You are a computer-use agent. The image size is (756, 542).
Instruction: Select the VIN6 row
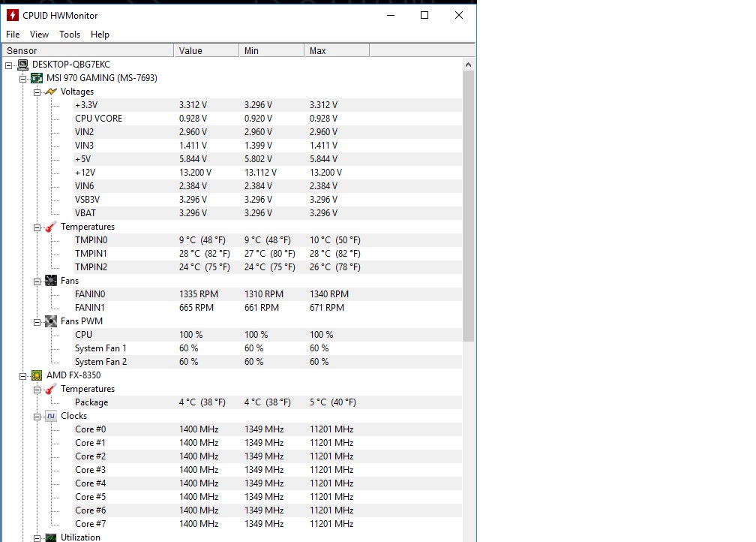coord(268,186)
